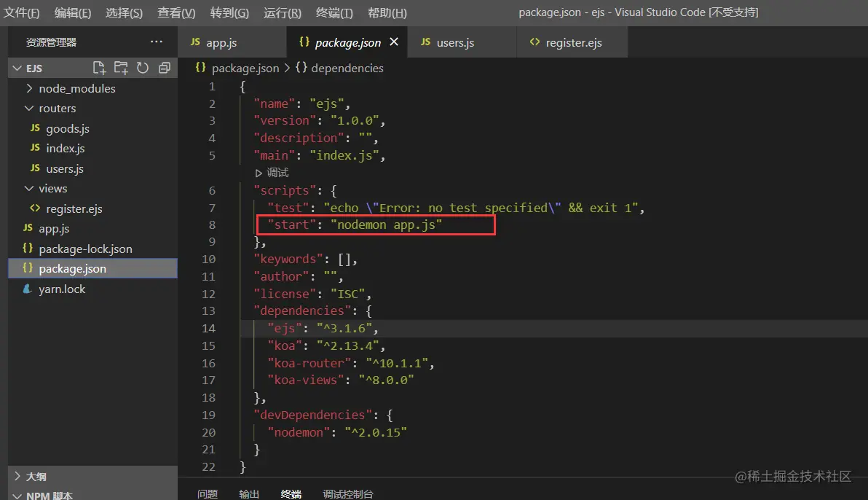The width and height of the screenshot is (868, 500).
Task: Switch to the 调试控制台 debug console tab
Action: click(x=348, y=493)
